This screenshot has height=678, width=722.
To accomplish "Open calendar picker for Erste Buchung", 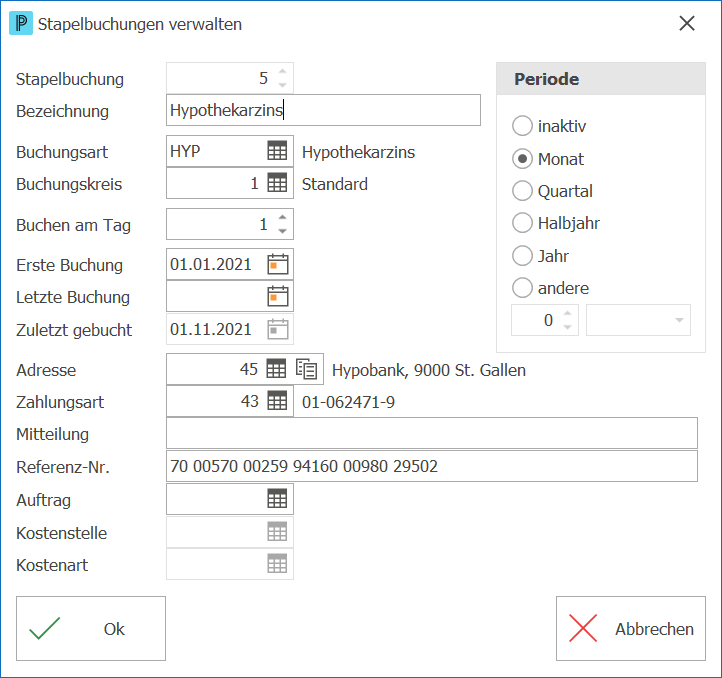I will tap(278, 264).
